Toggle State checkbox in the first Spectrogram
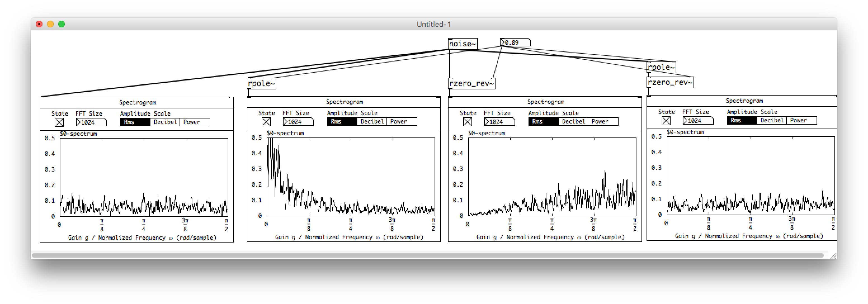Viewport: 868px width, 304px height. pyautogui.click(x=59, y=122)
